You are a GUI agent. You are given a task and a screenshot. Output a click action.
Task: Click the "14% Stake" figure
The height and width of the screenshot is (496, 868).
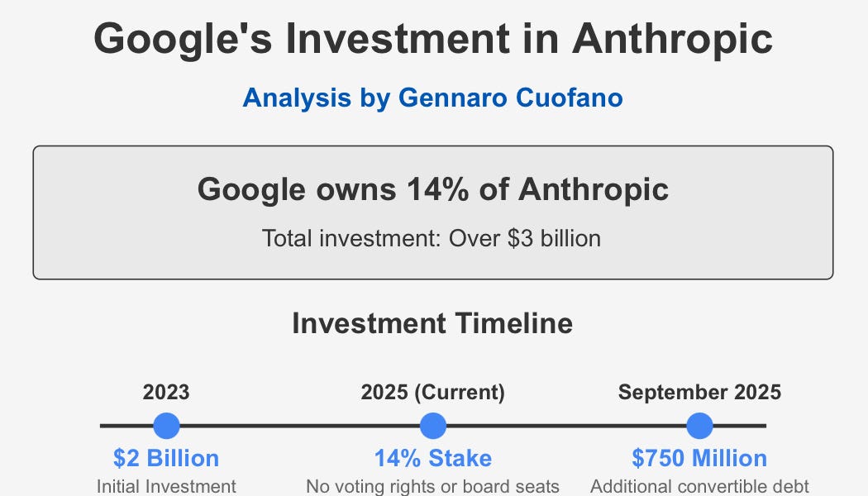click(433, 458)
